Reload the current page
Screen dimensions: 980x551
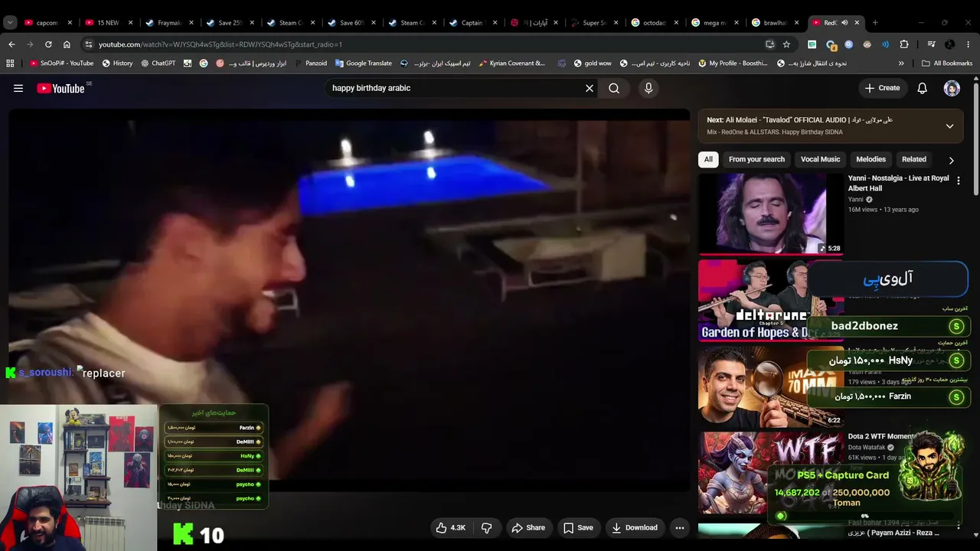(48, 44)
